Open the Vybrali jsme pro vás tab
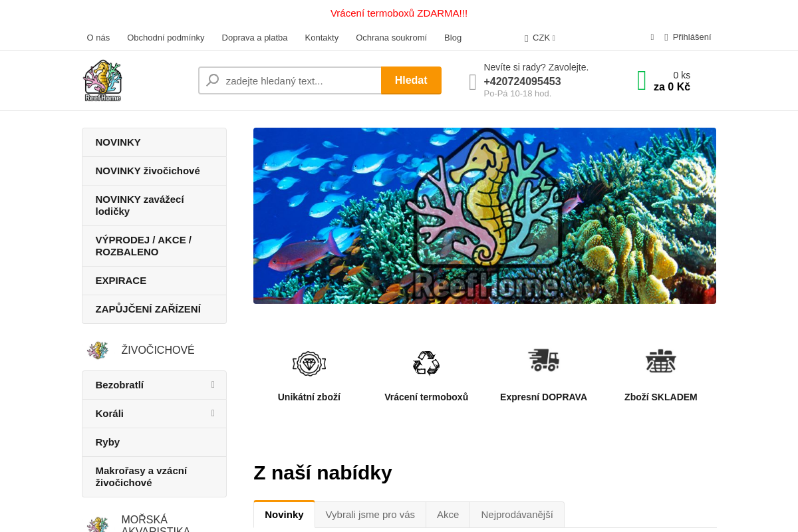 (x=370, y=515)
